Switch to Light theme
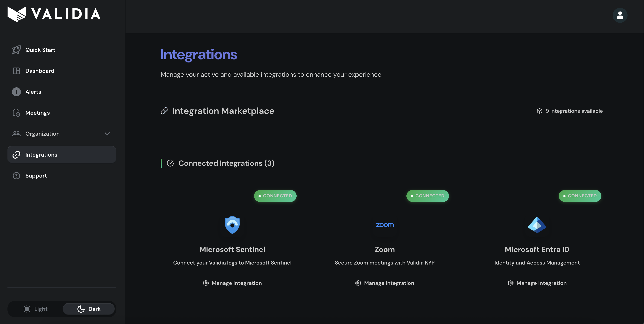644x324 pixels. point(35,309)
